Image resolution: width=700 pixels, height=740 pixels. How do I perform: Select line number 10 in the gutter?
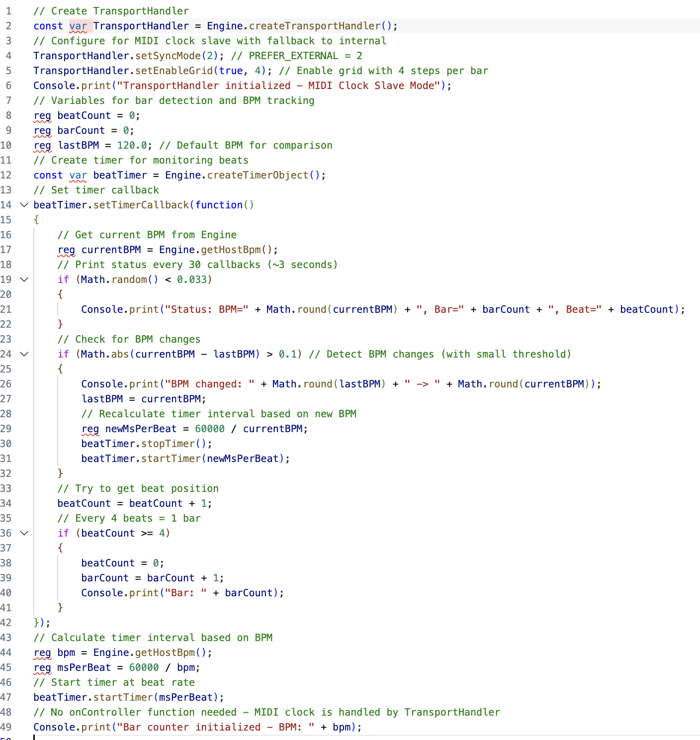[x=7, y=145]
